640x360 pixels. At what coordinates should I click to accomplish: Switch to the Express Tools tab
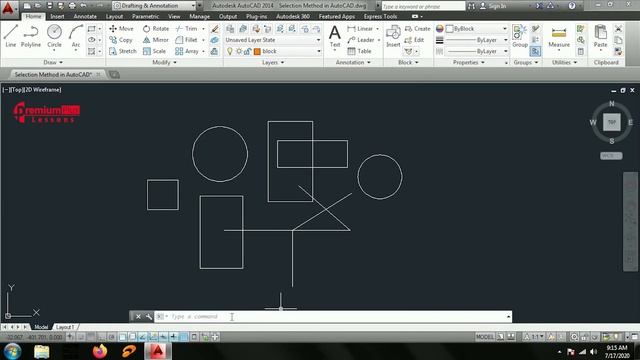[x=380, y=16]
